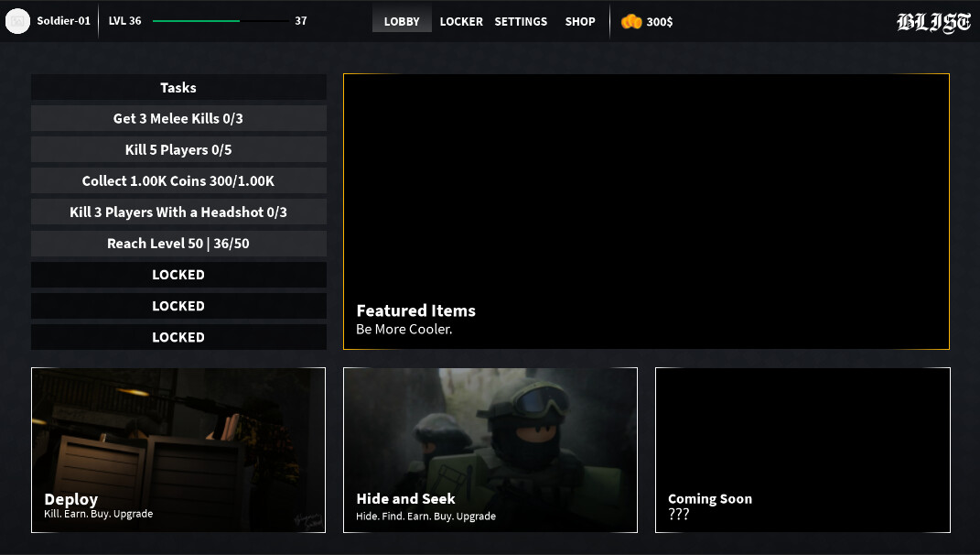Launch the Deploy game mode
980x555 pixels.
pyautogui.click(x=178, y=450)
